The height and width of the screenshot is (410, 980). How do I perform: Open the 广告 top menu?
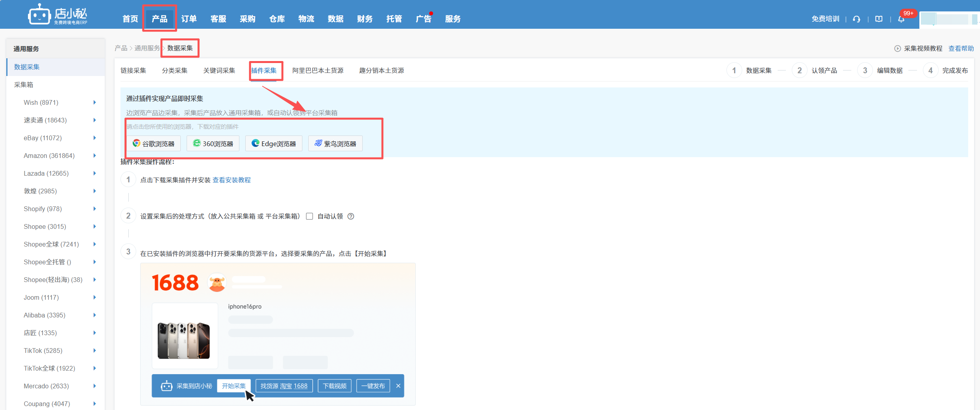424,19
